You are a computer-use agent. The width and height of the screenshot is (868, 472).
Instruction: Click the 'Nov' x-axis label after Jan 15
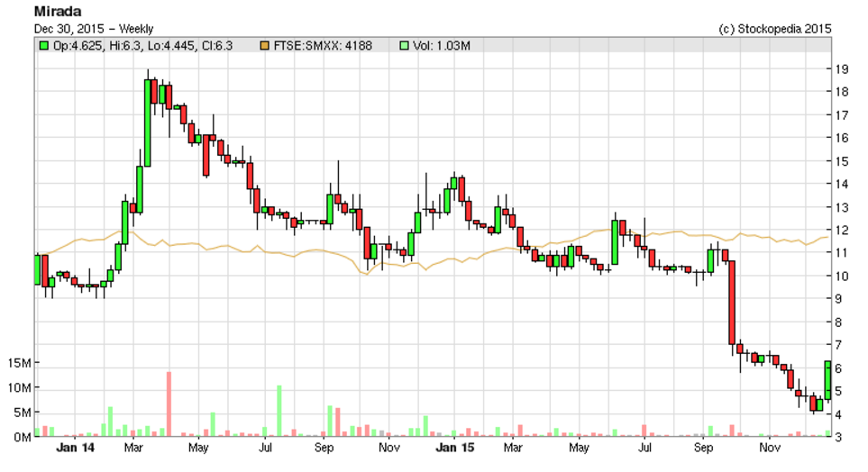tap(770, 448)
